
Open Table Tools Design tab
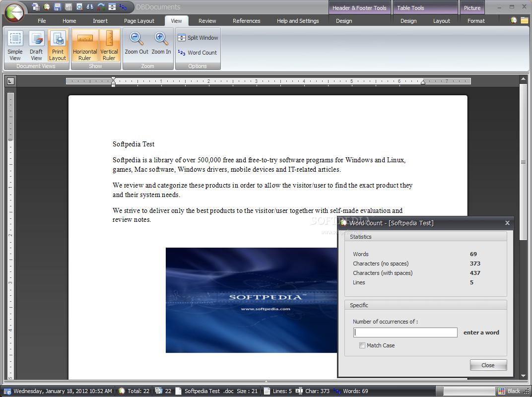click(x=408, y=21)
